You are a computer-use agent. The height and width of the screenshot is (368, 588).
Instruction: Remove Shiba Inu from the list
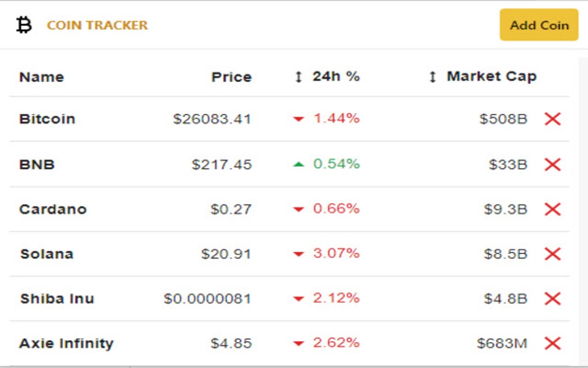552,298
